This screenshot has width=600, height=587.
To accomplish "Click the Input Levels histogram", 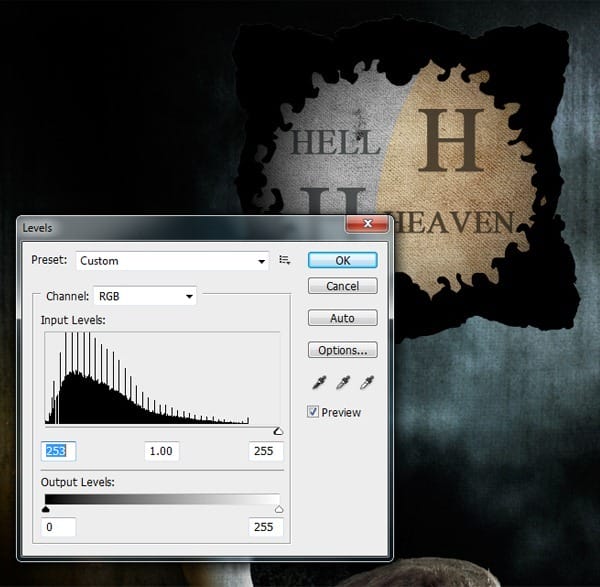I will [x=162, y=378].
